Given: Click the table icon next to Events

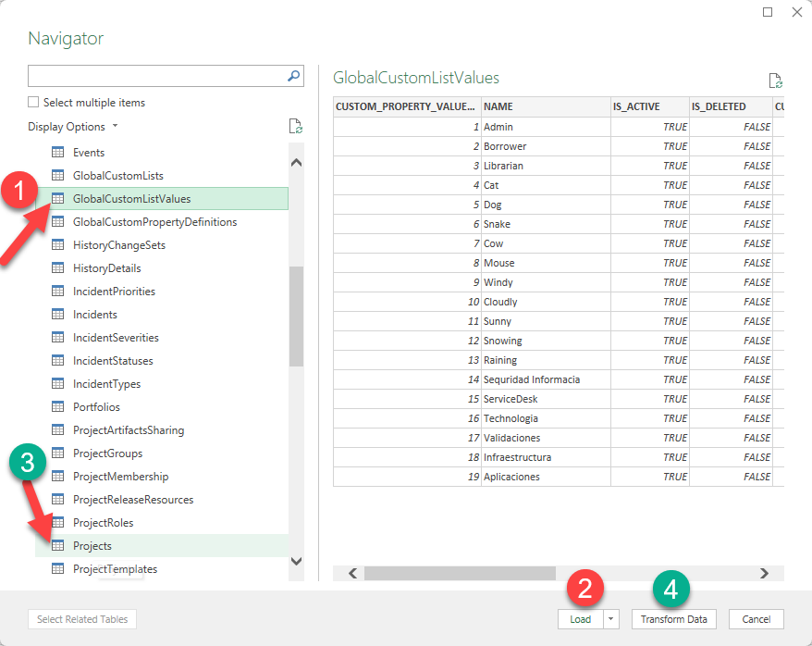Looking at the screenshot, I should tap(57, 153).
